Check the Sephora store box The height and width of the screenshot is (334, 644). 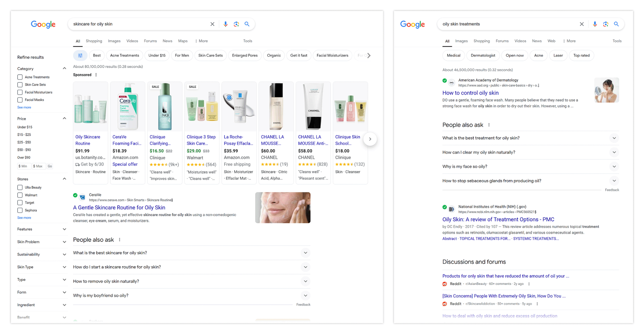[x=20, y=210]
